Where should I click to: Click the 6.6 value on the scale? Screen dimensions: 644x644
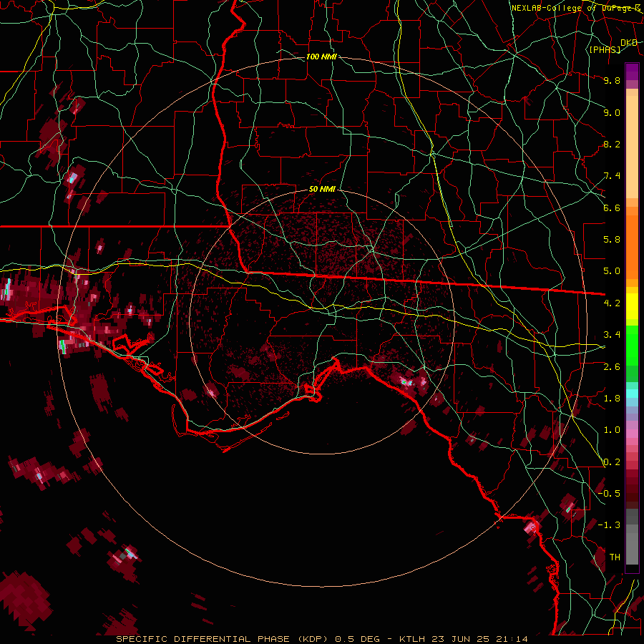tap(612, 208)
